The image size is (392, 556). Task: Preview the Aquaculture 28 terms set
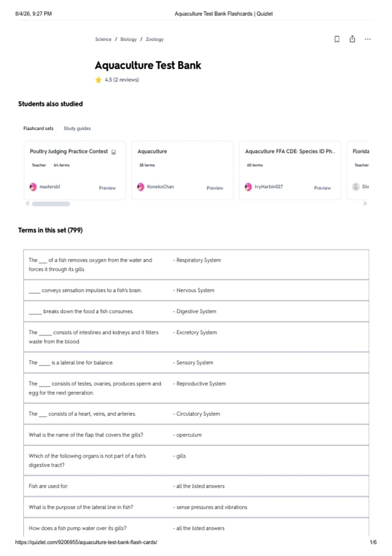(215, 188)
